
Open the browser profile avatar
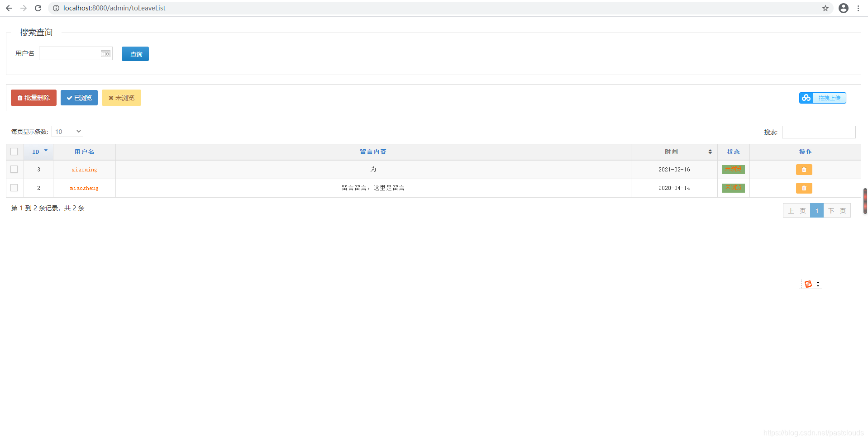[x=844, y=8]
